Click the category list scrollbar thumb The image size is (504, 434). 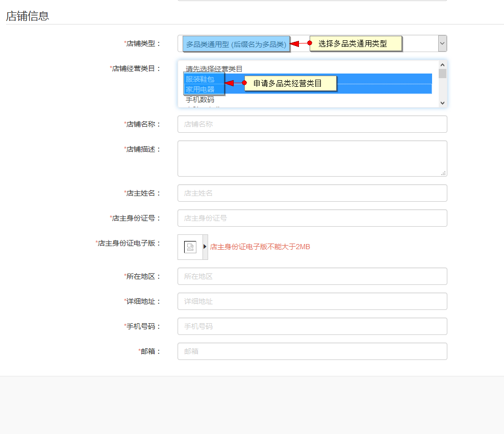tap(443, 74)
